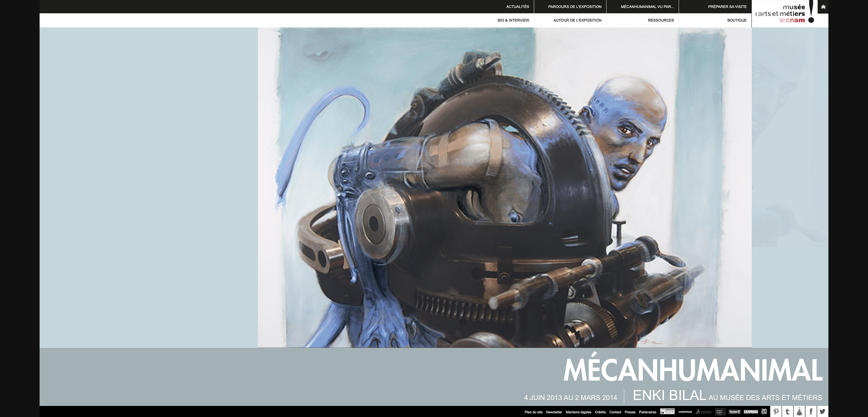Viewport: 868px width, 417px height.
Task: Click the Casterman partner logo
Action: coord(685,412)
